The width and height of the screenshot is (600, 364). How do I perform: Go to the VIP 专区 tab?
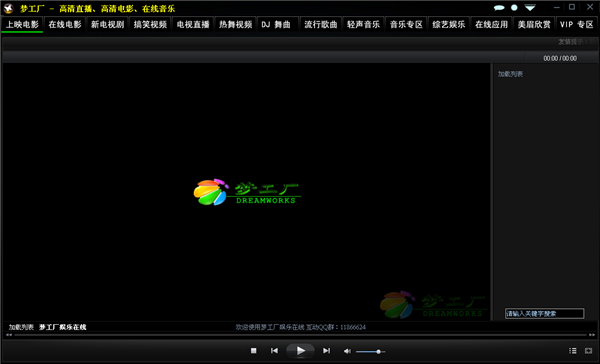coord(577,24)
